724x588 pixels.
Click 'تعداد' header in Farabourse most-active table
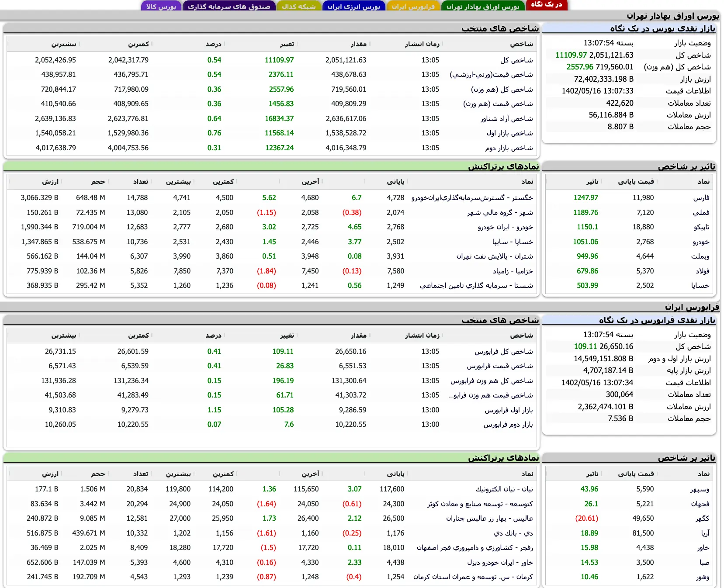[141, 474]
